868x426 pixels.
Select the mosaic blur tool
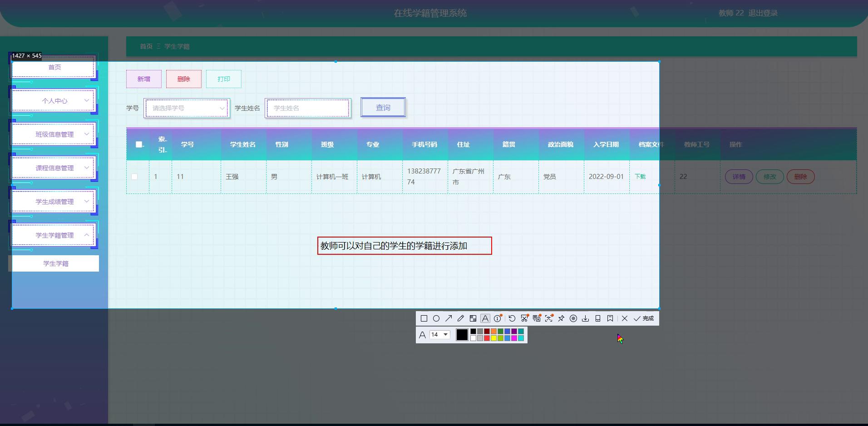[x=473, y=318]
